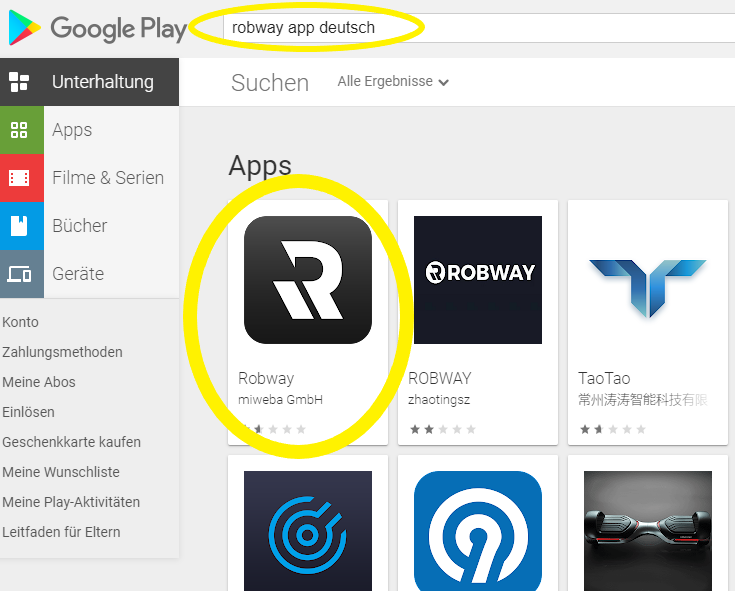Screen dimensions: 735x591
Task: Open Filme & Serien category
Action: 89,178
